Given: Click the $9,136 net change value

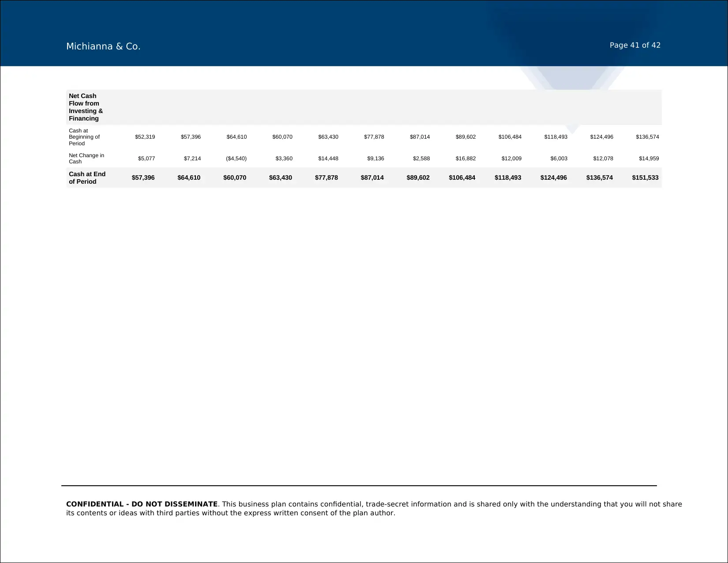Looking at the screenshot, I should tap(375, 159).
